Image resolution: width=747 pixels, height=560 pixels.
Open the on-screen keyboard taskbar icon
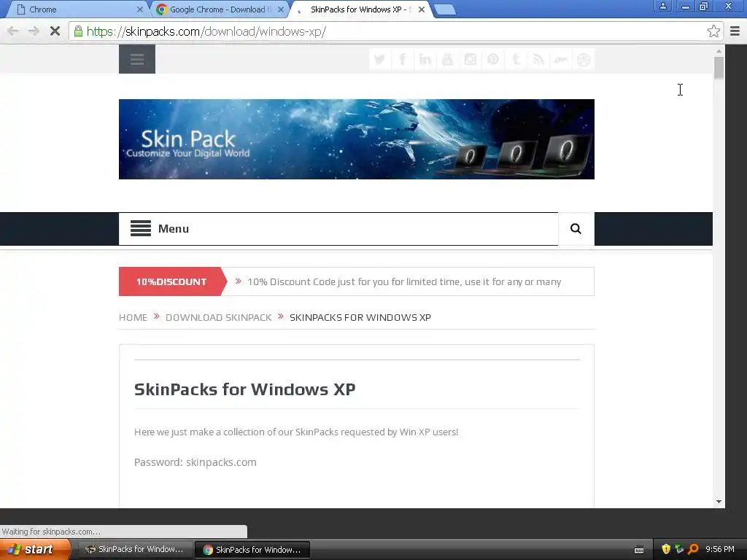639,550
